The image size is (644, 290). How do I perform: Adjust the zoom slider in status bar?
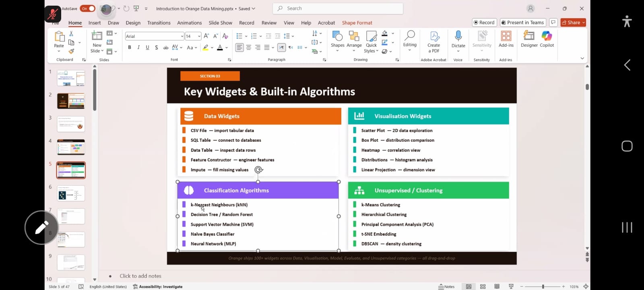point(543,286)
